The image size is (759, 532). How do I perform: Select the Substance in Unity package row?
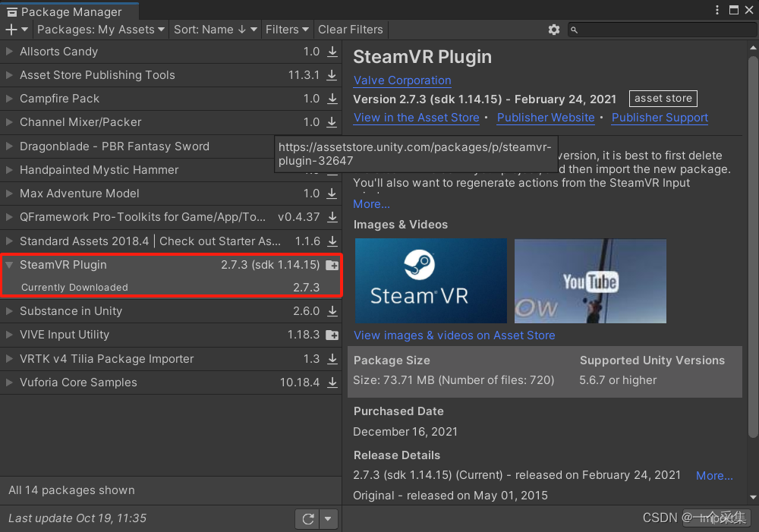coord(171,311)
